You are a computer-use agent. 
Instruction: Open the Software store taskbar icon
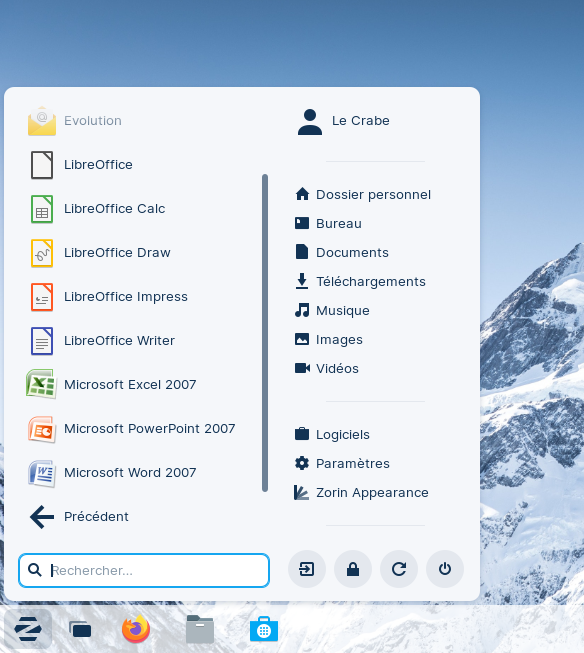tap(264, 629)
